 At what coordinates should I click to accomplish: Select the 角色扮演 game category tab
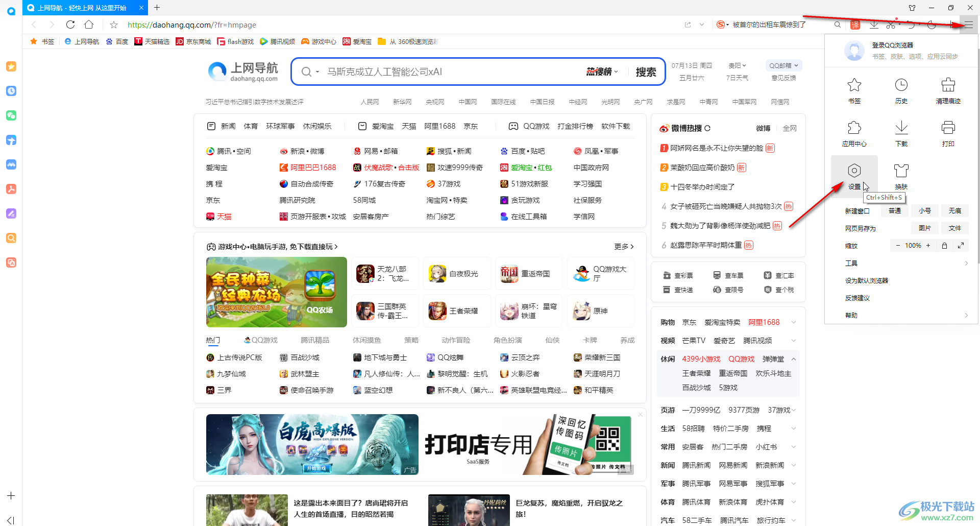[x=508, y=340]
